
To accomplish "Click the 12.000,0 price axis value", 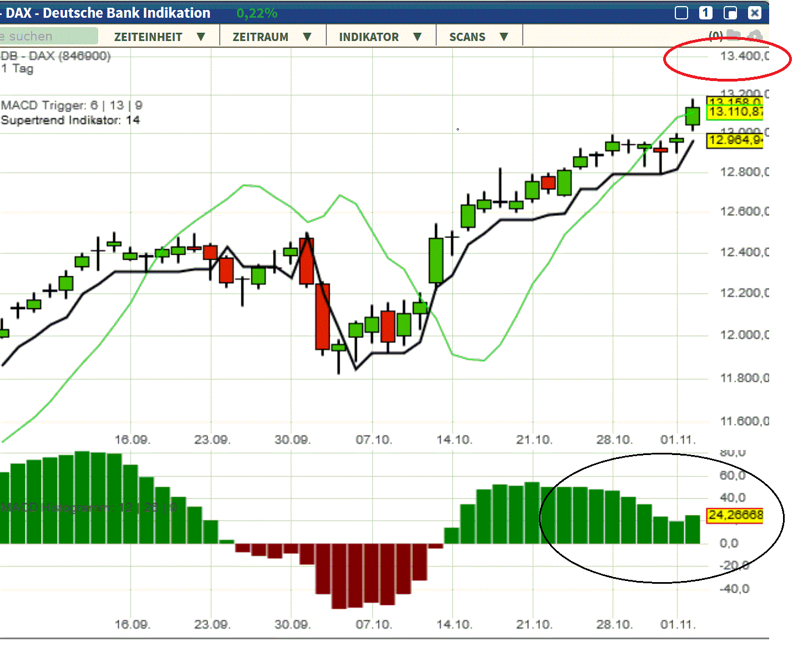I will [744, 335].
